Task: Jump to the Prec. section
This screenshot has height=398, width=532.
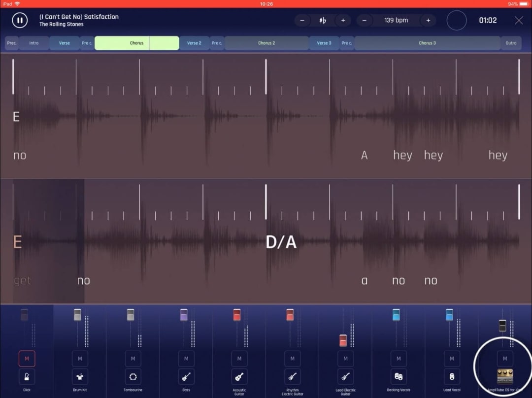Action: click(x=12, y=43)
